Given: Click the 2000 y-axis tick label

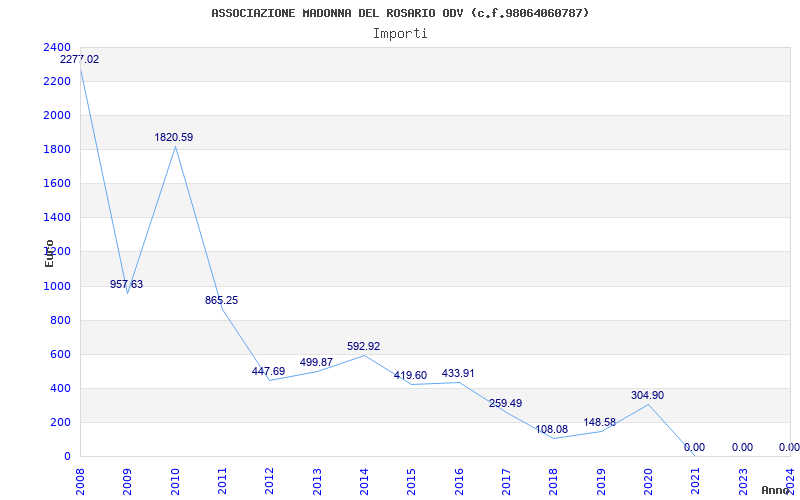Looking at the screenshot, I should point(57,115).
